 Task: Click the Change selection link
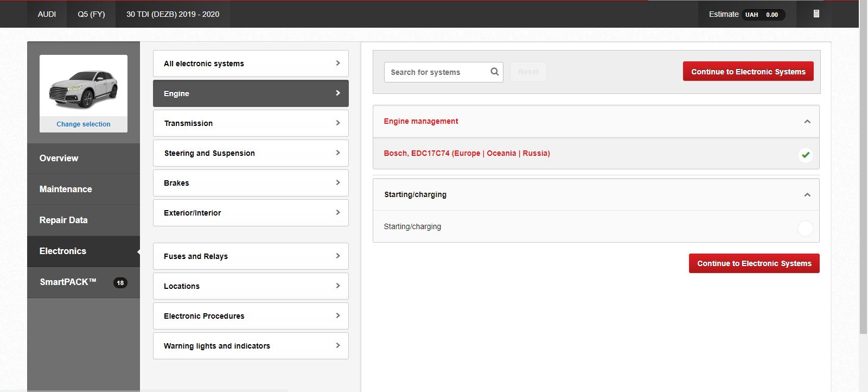click(84, 124)
